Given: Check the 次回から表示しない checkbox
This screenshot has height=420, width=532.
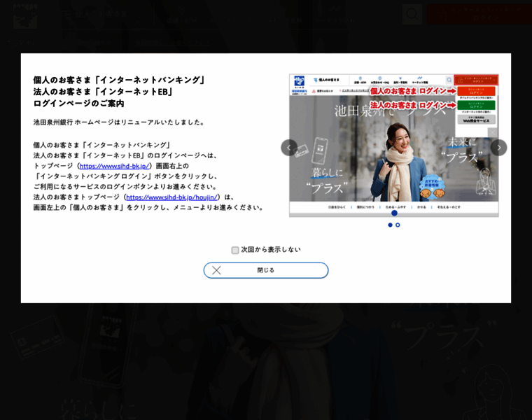Looking at the screenshot, I should pyautogui.click(x=235, y=251).
